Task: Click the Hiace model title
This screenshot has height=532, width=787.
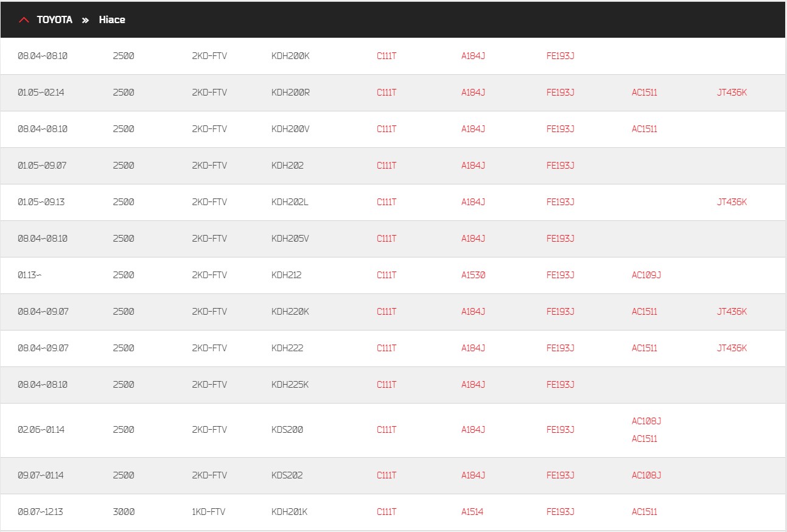Action: click(x=112, y=19)
